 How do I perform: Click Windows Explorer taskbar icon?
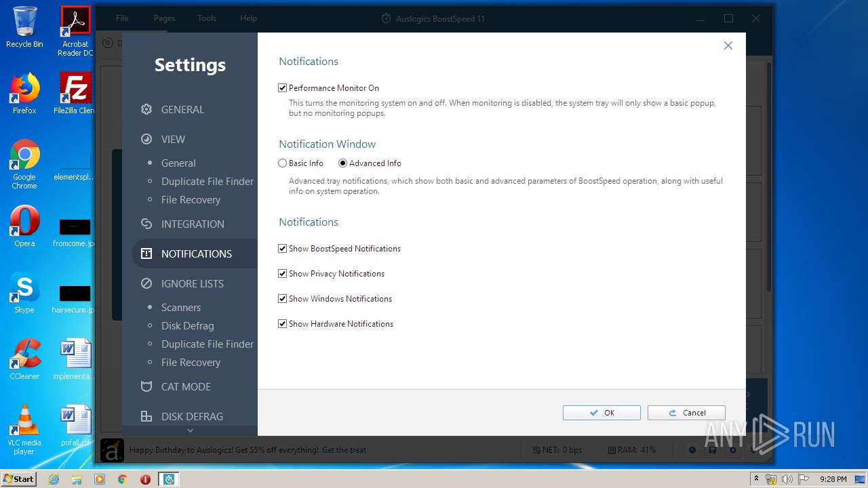(x=77, y=479)
